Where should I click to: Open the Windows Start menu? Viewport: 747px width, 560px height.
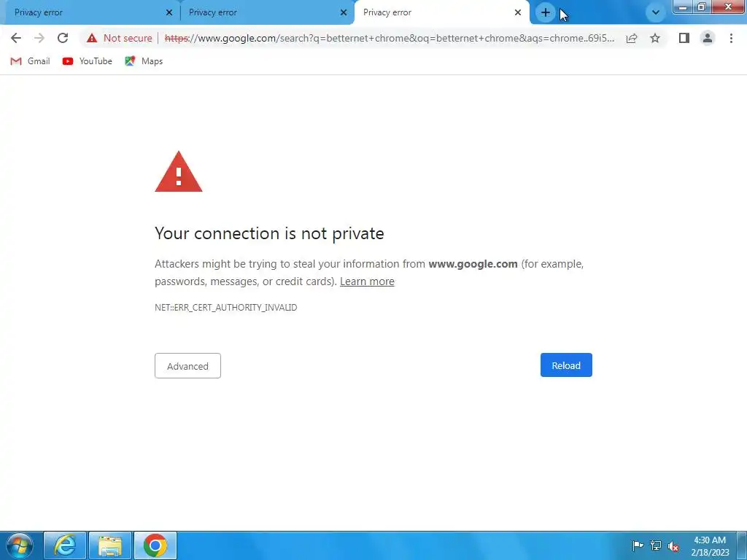tap(19, 545)
